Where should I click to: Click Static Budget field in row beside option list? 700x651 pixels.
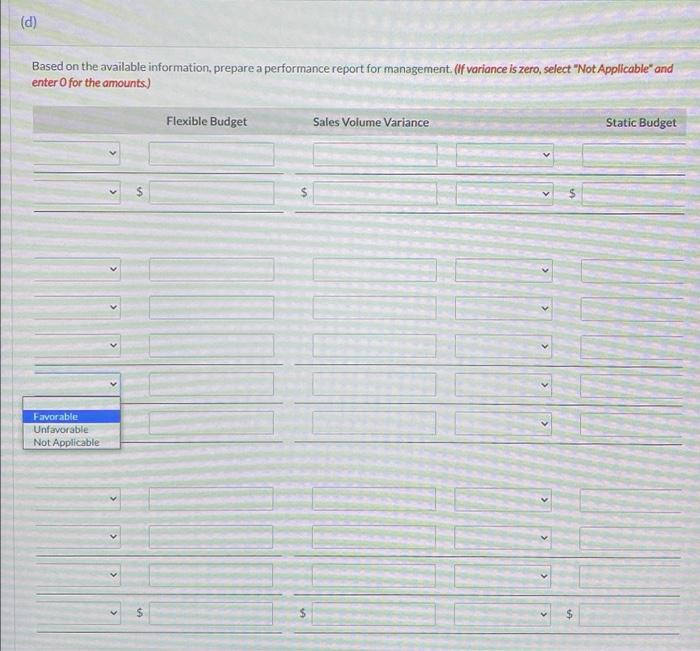(631, 424)
